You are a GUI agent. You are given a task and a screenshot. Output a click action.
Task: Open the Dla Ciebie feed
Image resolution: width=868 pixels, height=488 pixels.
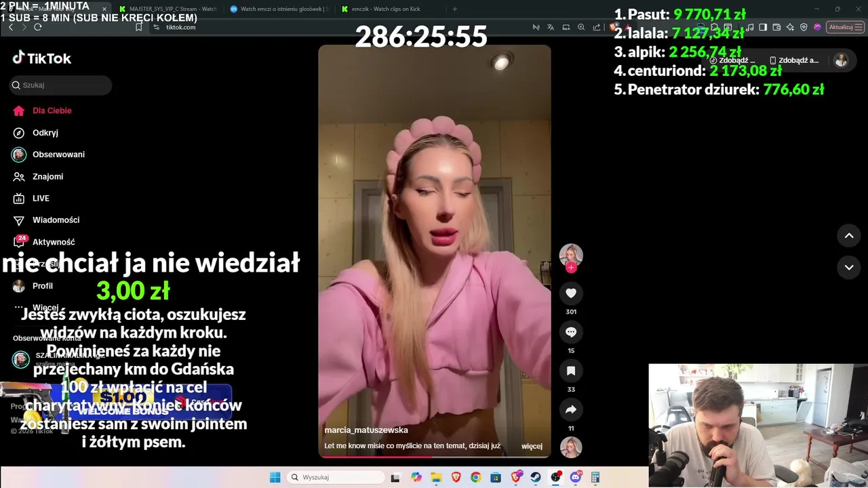(x=43, y=110)
